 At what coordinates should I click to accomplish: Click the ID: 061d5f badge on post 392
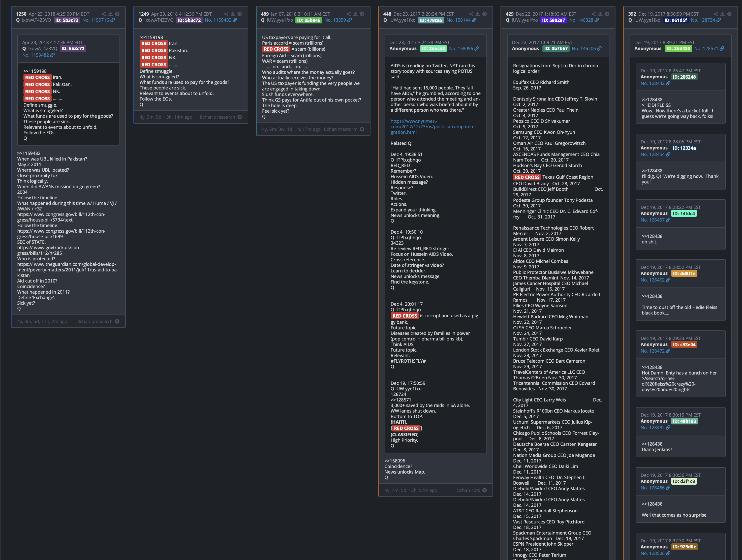(675, 20)
